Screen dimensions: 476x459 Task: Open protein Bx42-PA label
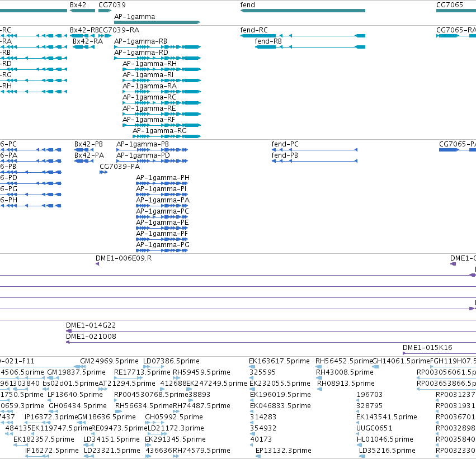[89, 155]
